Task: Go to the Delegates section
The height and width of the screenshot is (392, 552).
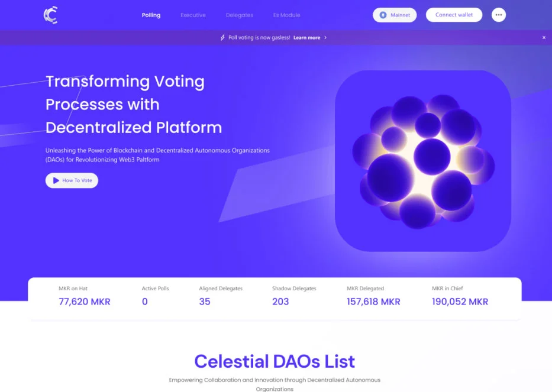Action: [x=239, y=15]
